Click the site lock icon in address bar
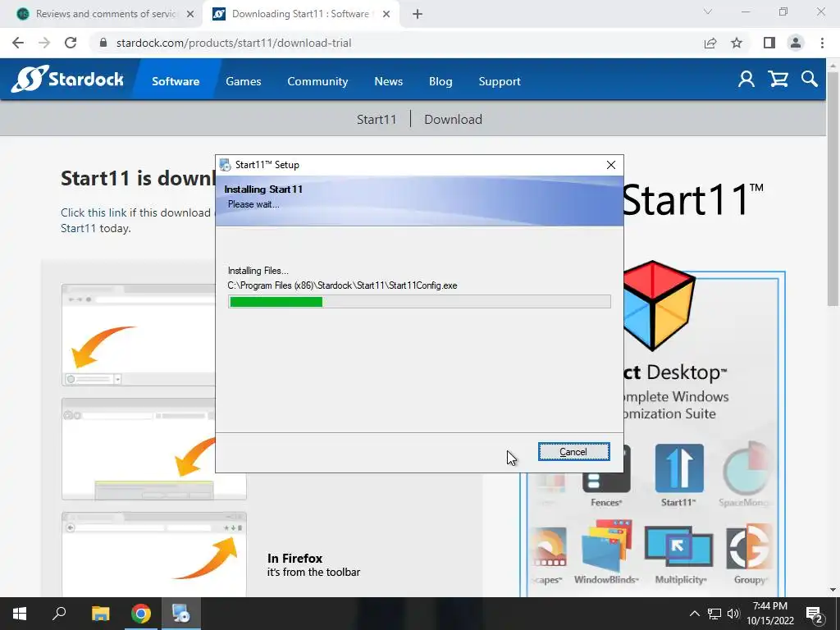Screen dimensions: 840x630 tap(103, 43)
